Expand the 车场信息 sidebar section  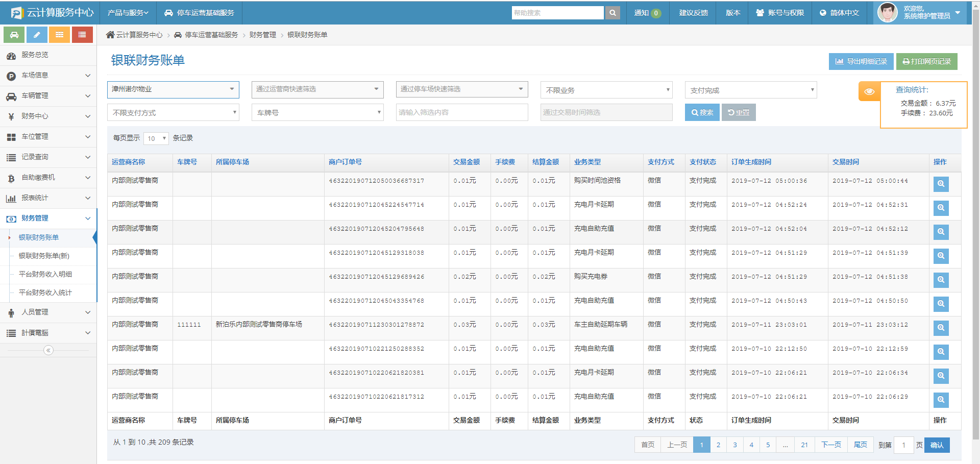[x=48, y=75]
